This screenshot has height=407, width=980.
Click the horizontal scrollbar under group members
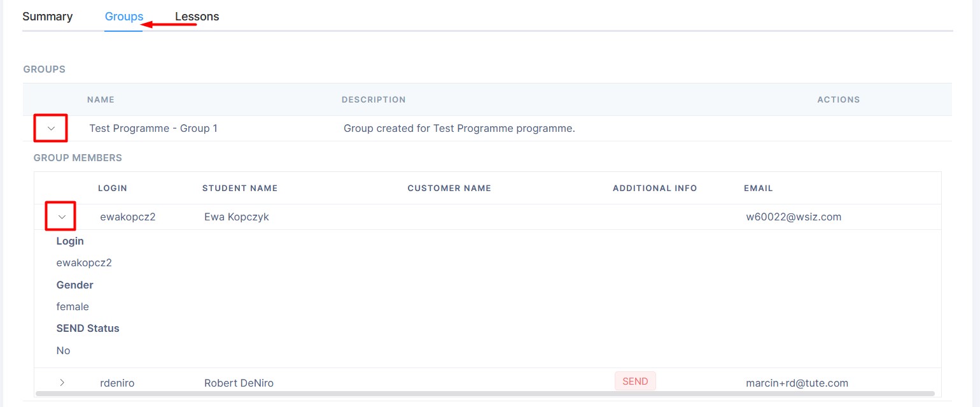[x=484, y=394]
